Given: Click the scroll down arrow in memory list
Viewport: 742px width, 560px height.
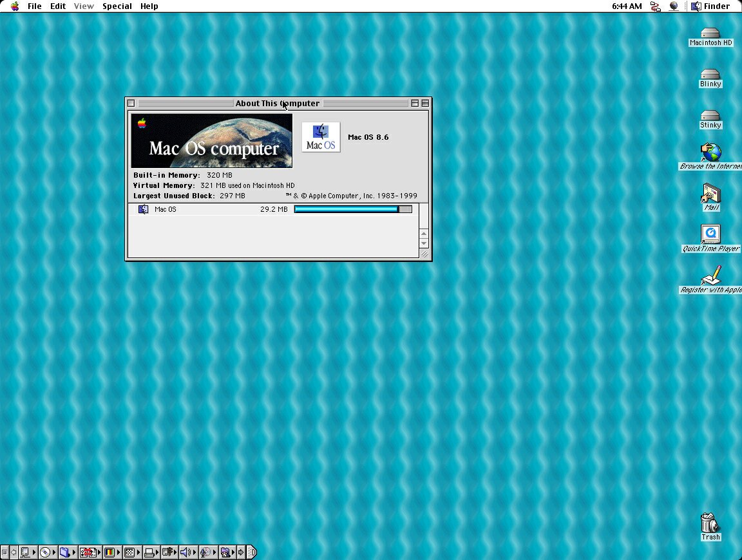Looking at the screenshot, I should click(x=424, y=243).
